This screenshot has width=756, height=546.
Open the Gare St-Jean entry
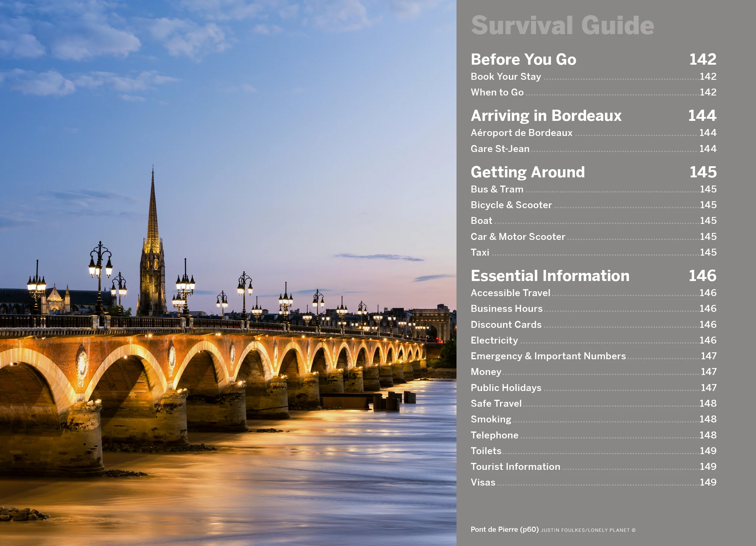coord(500,149)
